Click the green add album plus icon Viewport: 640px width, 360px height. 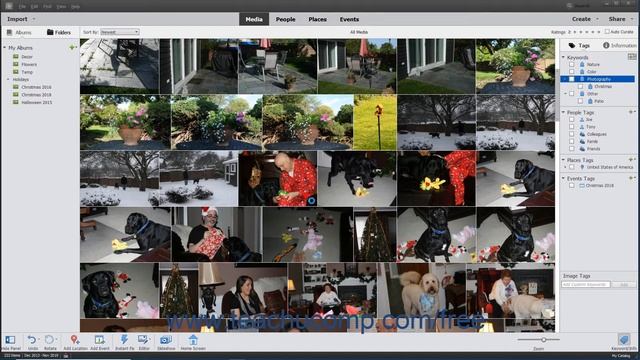tap(72, 48)
